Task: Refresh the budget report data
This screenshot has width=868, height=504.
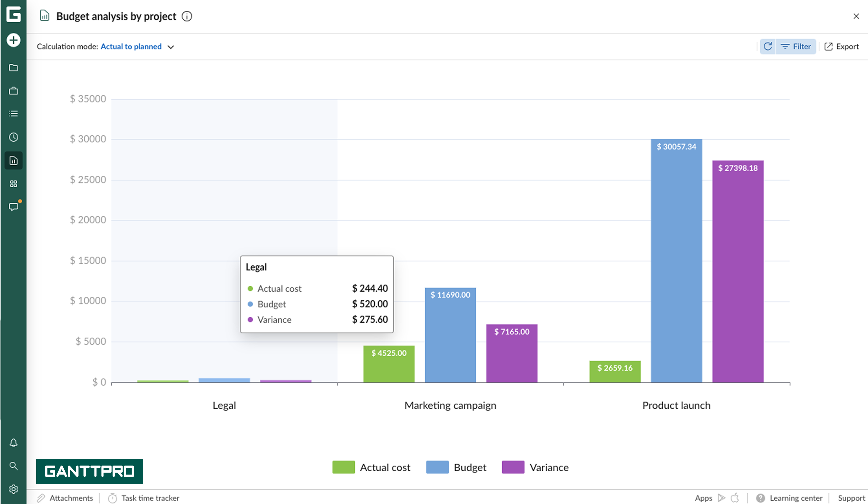Action: pyautogui.click(x=767, y=46)
